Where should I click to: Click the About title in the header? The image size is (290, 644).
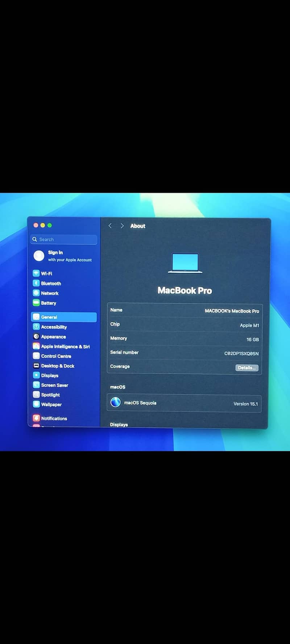[x=138, y=226]
